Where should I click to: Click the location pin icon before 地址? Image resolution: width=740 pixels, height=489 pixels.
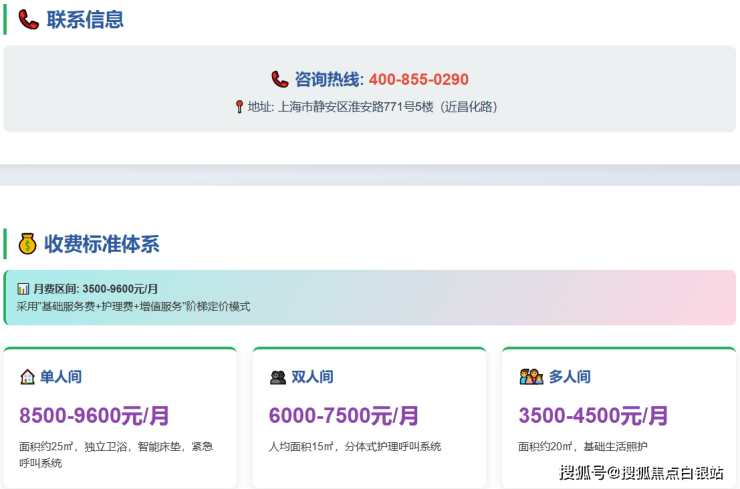[x=239, y=107]
